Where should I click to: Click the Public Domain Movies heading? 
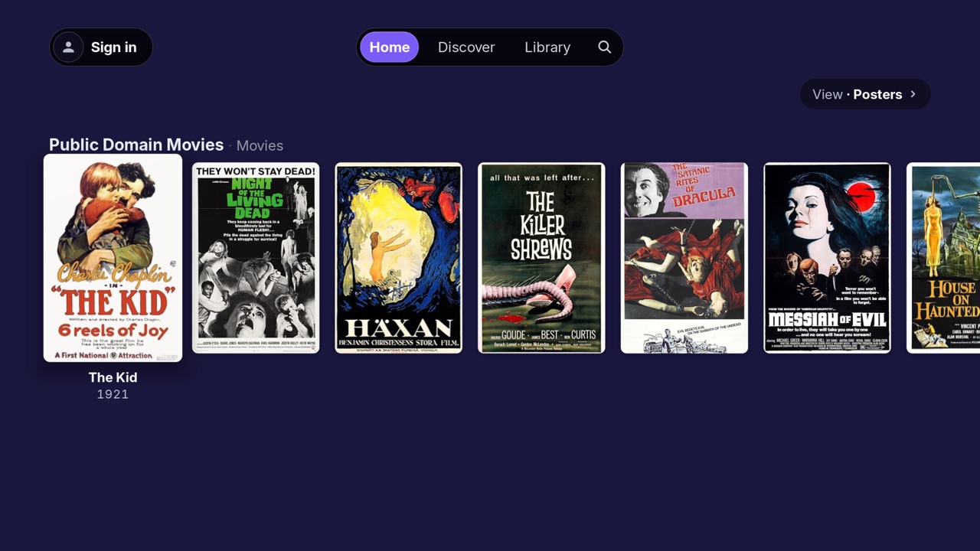coord(136,145)
